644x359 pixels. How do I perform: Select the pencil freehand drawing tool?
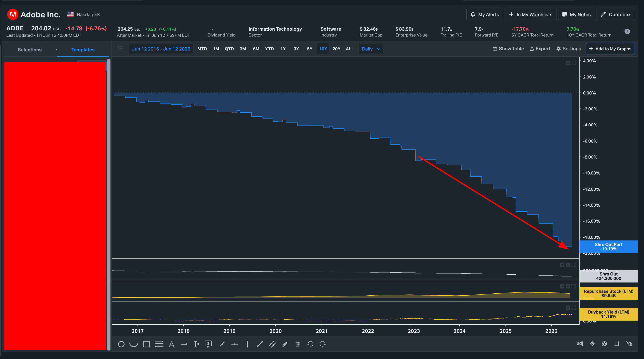coord(285,344)
